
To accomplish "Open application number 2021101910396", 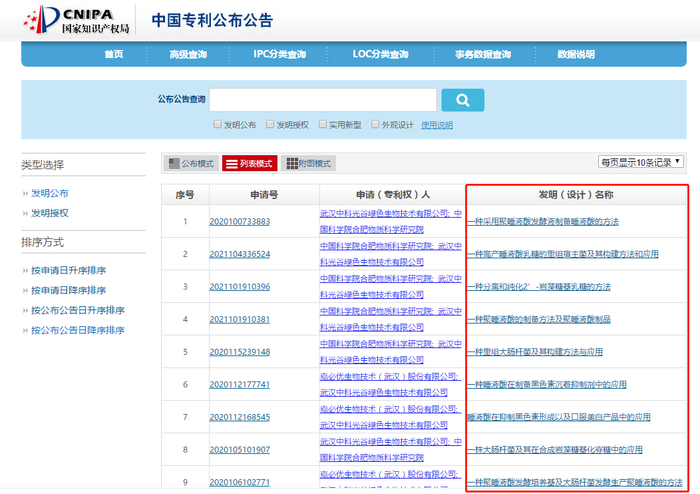I will click(240, 287).
